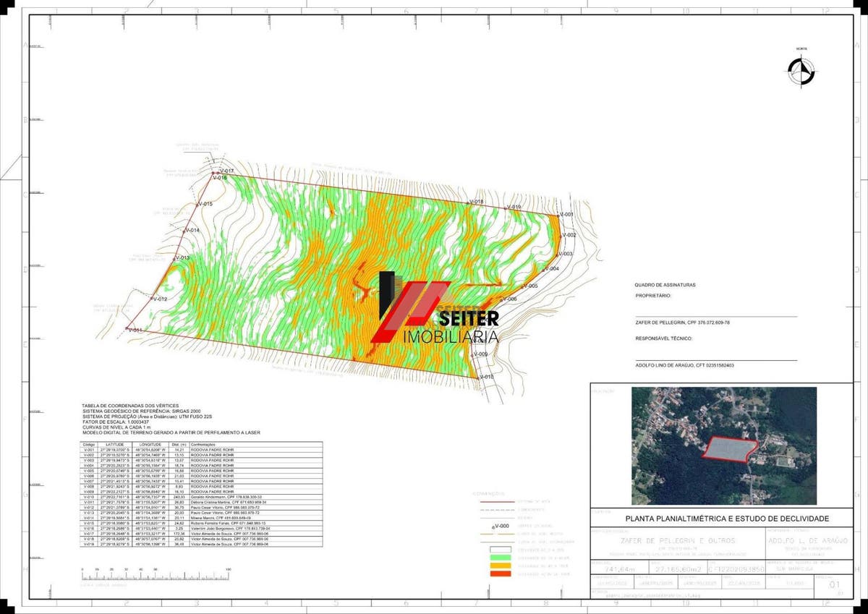Click 'ZAFER DE PELLEGRIN, CPF 376.072.609-78' signature line
This screenshot has height=614, width=868.
click(683, 322)
